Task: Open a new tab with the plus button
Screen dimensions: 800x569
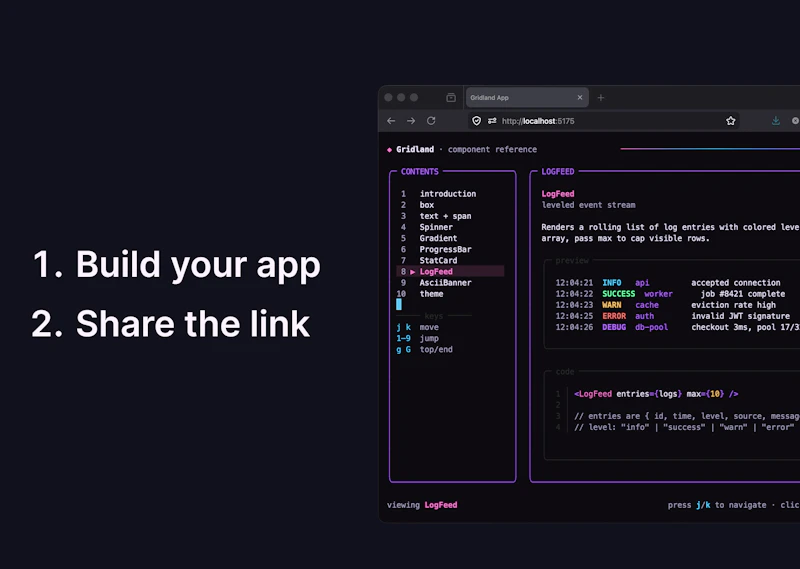Action: tap(601, 97)
